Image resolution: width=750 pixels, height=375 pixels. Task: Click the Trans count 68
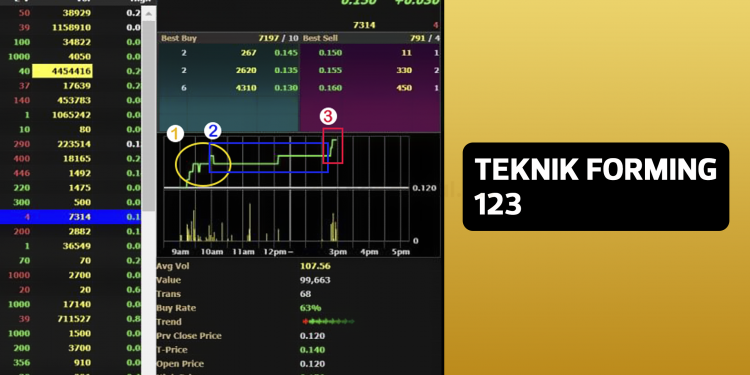click(305, 294)
